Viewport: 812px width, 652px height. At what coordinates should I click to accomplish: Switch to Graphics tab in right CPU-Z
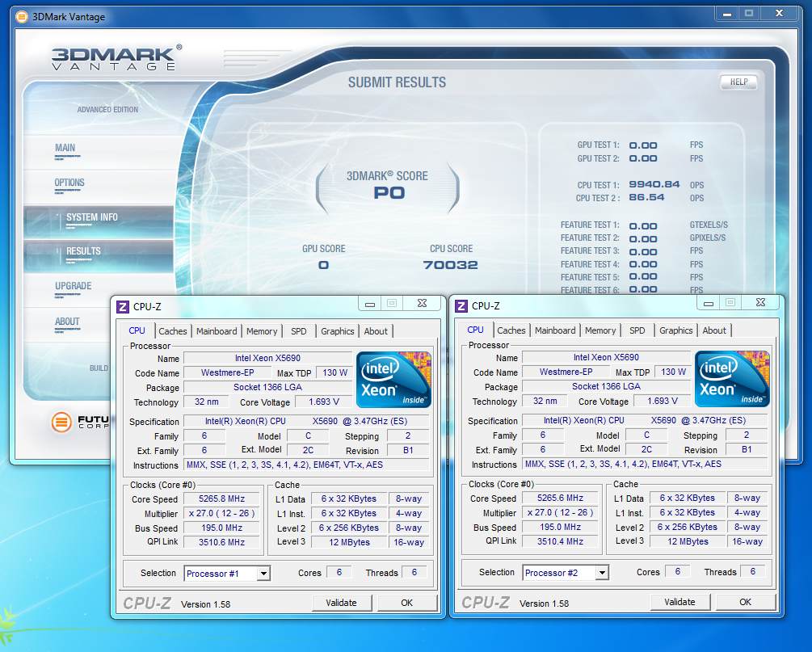[675, 330]
